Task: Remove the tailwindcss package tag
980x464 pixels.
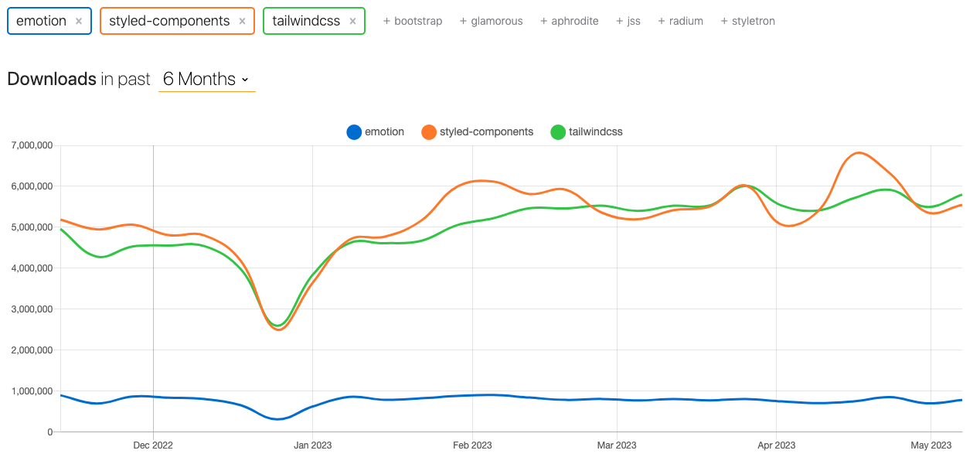Action: [352, 22]
